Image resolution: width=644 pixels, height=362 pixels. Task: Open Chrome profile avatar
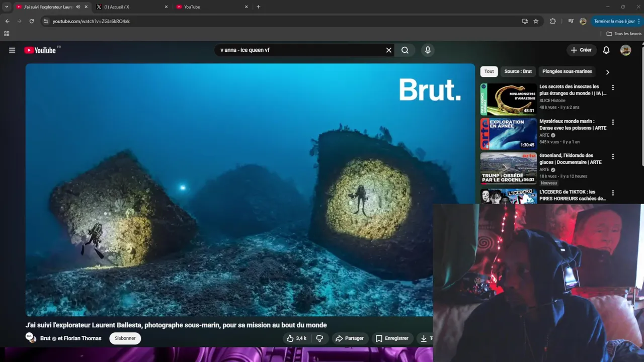pos(583,21)
